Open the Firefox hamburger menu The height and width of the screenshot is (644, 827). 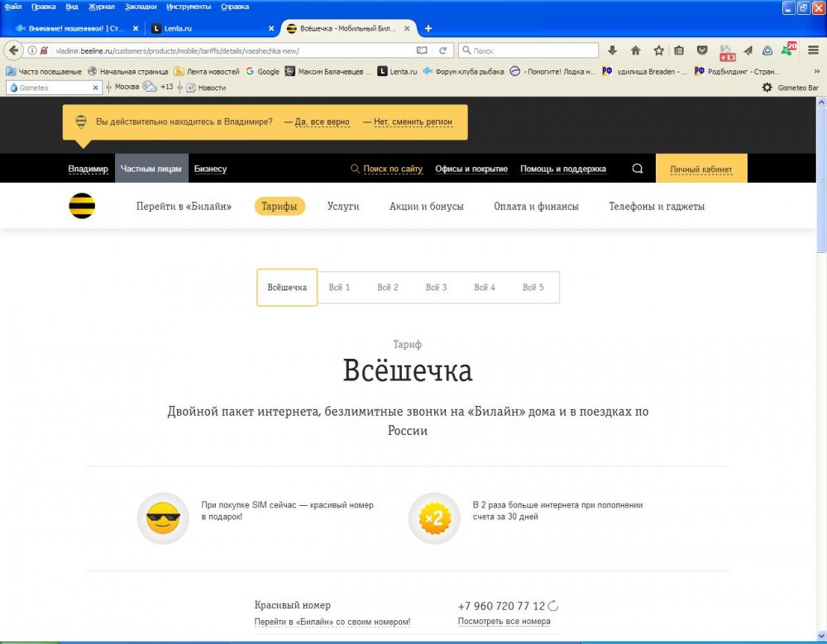pyautogui.click(x=813, y=50)
